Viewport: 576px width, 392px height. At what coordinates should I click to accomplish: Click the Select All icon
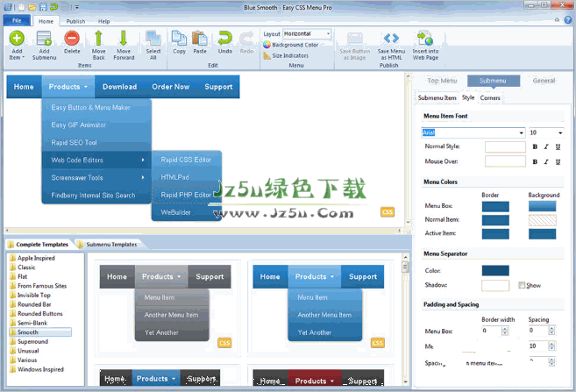tap(153, 39)
